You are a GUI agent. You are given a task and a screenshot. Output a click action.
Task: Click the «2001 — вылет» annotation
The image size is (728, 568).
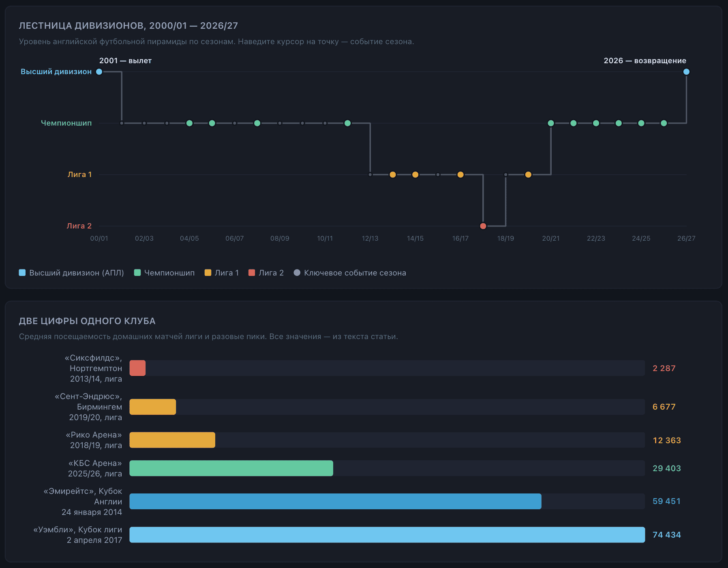[x=125, y=61]
